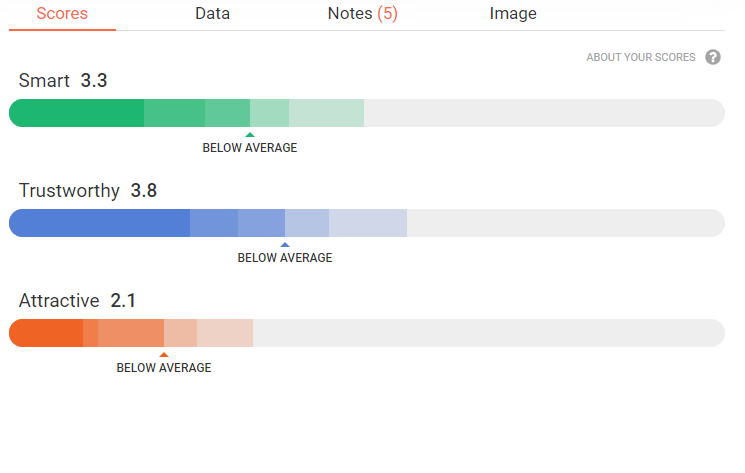Click the darkest blue Trustworthy bar segment
This screenshot has width=745, height=473.
coord(100,223)
